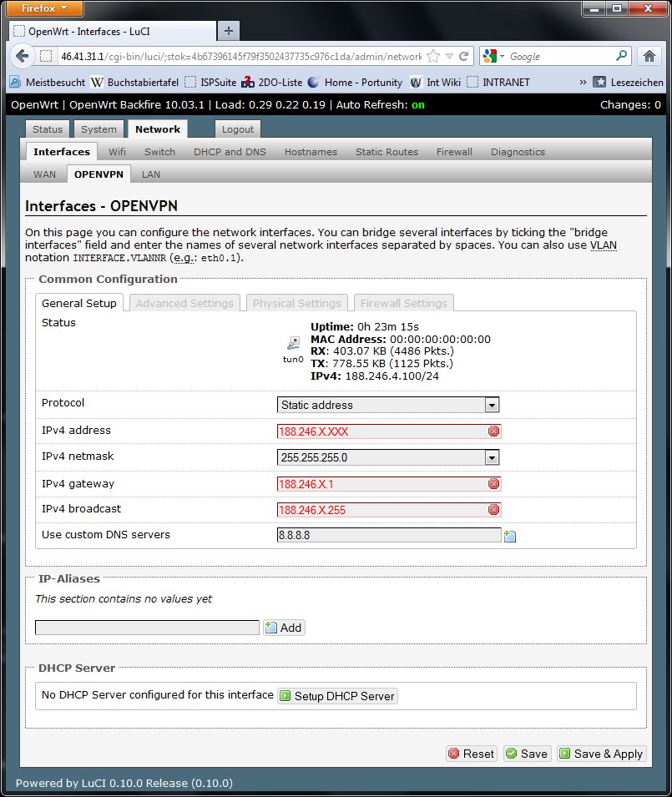The height and width of the screenshot is (797, 672).
Task: Open the Firewall tab
Action: point(454,152)
